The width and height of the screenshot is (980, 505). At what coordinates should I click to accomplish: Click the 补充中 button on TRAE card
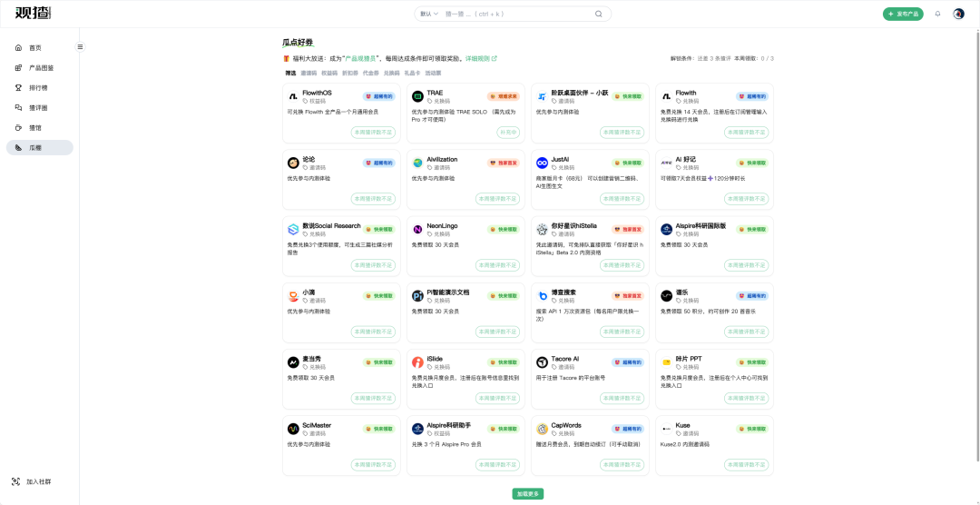508,133
